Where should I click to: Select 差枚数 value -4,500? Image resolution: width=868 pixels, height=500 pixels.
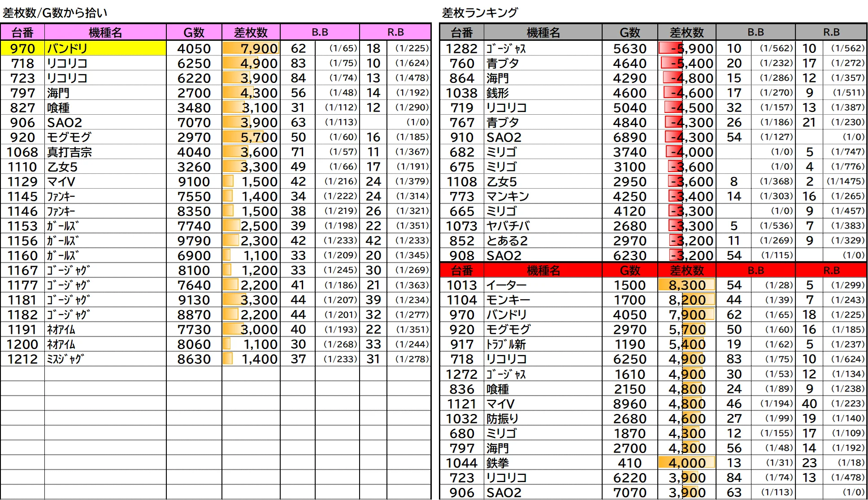692,108
